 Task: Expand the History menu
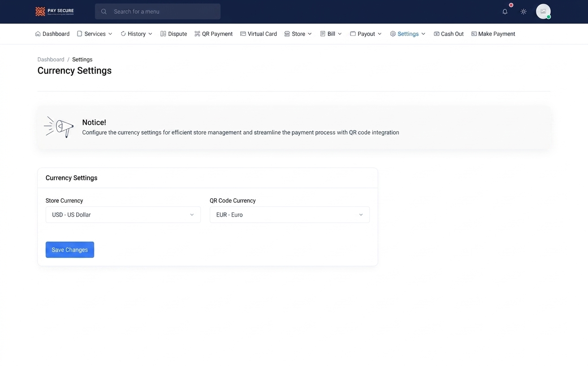coord(137,34)
